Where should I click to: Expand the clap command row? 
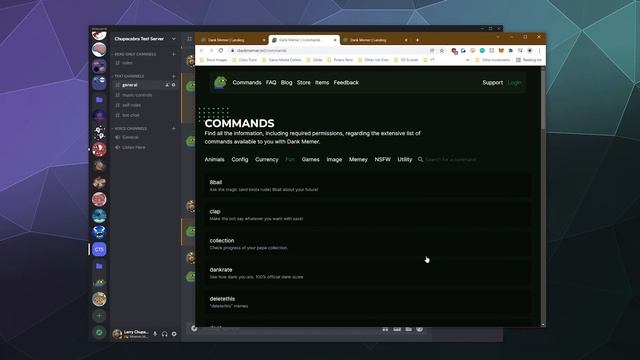coord(368,215)
